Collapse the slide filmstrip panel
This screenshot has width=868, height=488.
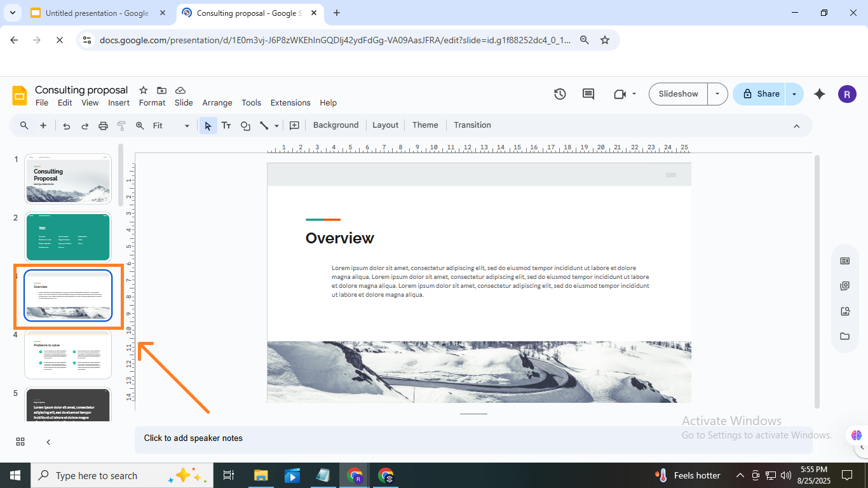pos(48,442)
